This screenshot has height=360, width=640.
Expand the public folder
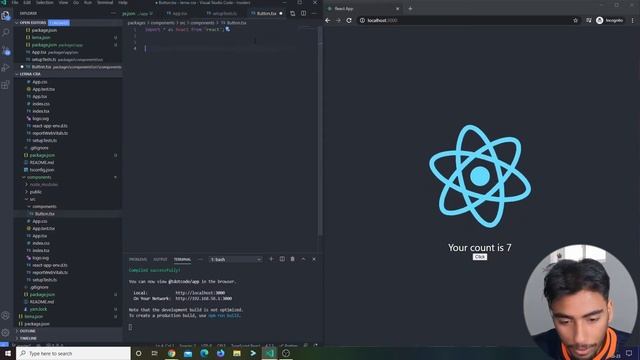click(35, 192)
